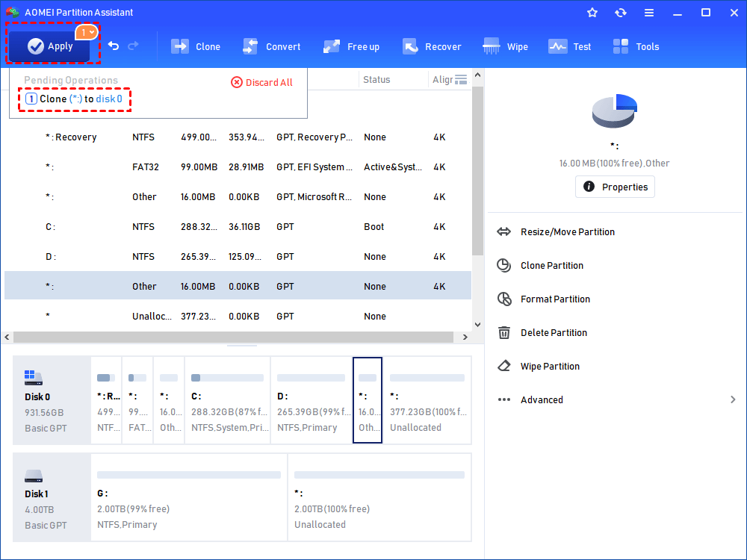Click the horizontal scrollbar right arrow
The height and width of the screenshot is (560, 747).
point(465,337)
